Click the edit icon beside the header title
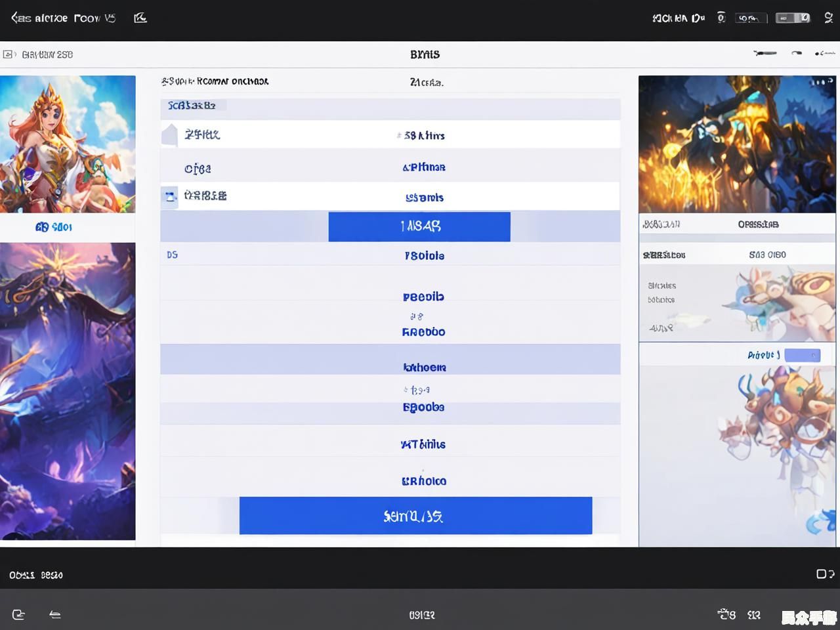The image size is (840, 630). tap(140, 18)
